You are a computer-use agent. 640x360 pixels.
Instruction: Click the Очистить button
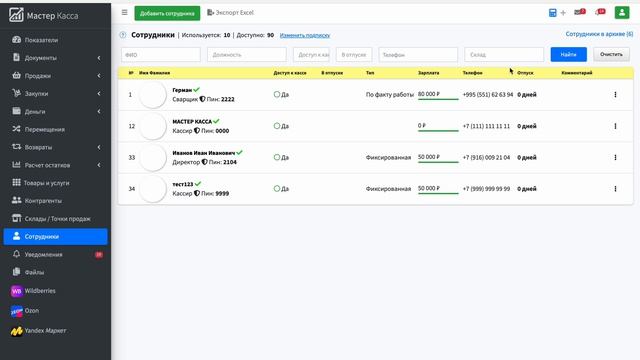coord(611,54)
